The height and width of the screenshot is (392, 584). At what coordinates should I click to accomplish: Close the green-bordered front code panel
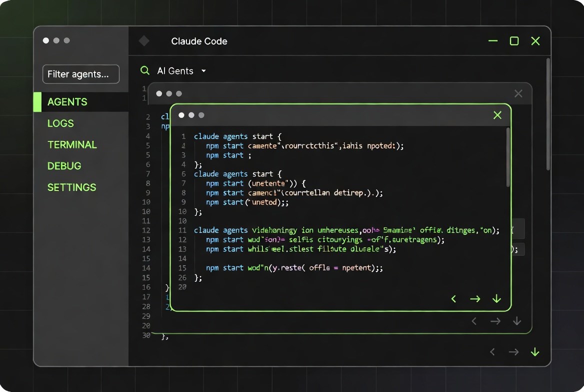(x=497, y=115)
